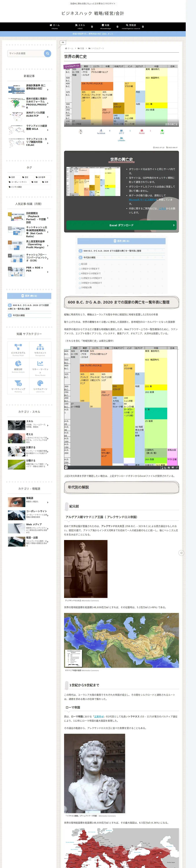Open the Microsoft サービス規約 link
The image size is (196, 868).
142,199
